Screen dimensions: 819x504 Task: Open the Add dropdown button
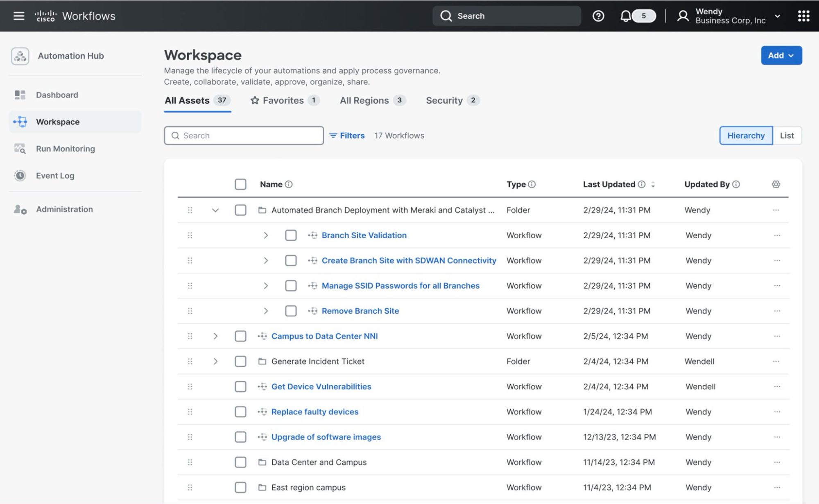pos(781,55)
